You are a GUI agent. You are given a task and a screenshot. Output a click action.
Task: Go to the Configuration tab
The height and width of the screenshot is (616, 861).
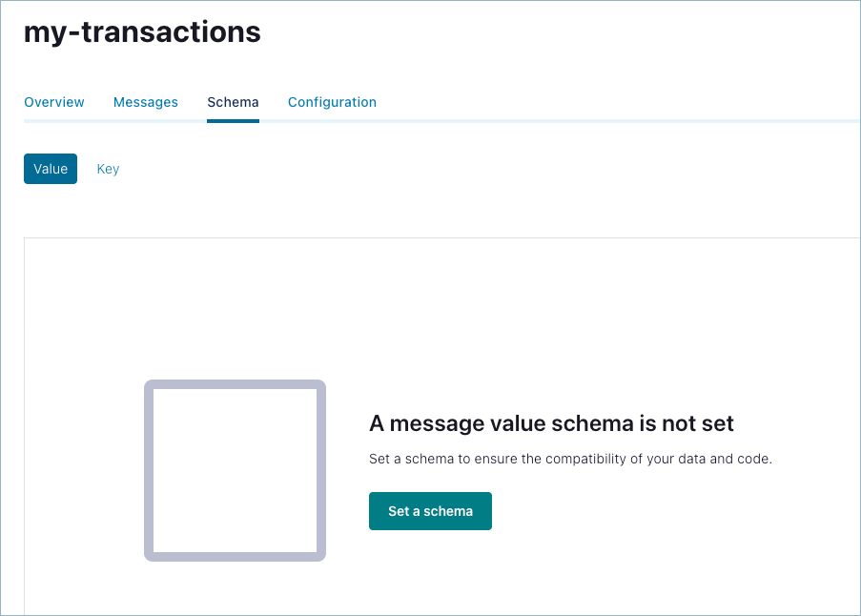pos(332,102)
